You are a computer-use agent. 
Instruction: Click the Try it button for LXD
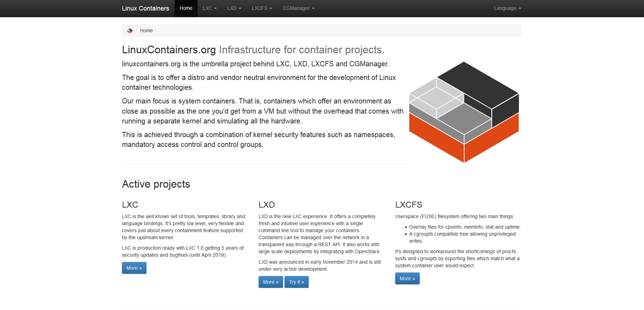click(296, 282)
